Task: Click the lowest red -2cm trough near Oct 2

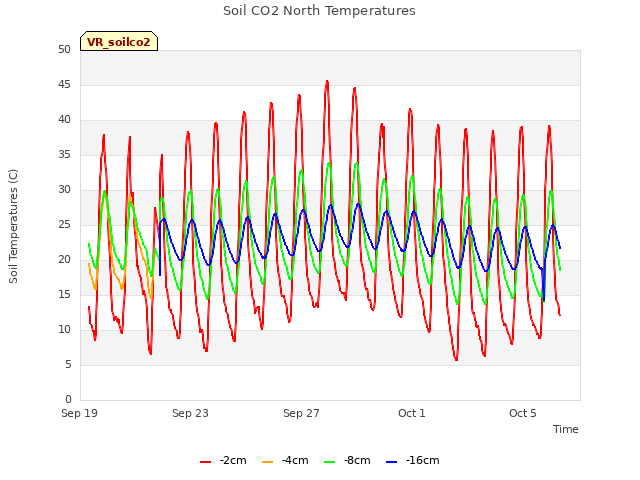Action: pos(456,360)
